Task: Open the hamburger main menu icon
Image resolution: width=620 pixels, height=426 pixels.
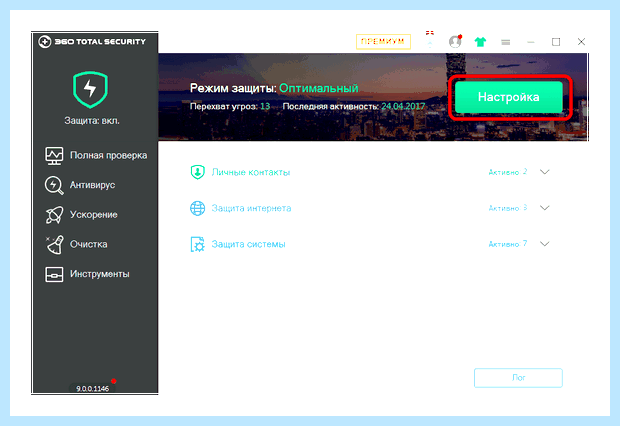Action: click(505, 42)
